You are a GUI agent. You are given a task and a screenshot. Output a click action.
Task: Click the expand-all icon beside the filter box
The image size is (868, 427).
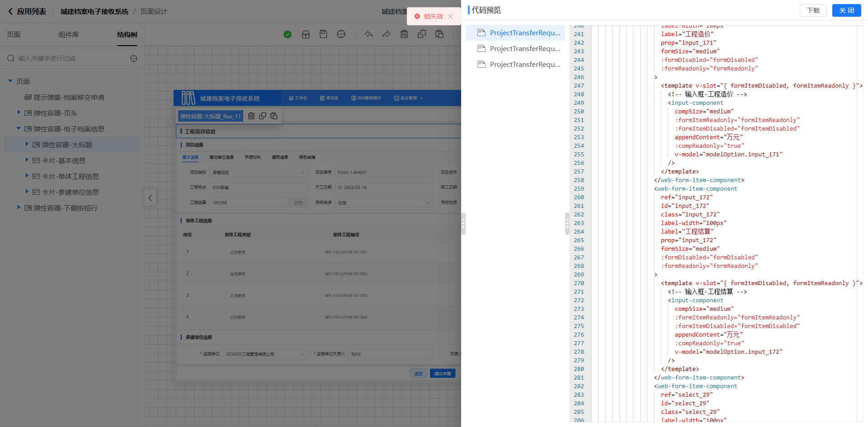[134, 58]
